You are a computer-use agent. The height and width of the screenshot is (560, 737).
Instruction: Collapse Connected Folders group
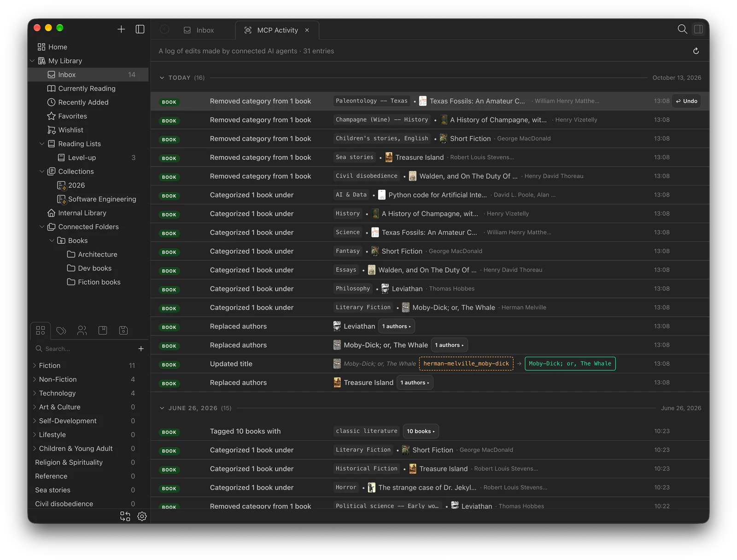(42, 227)
